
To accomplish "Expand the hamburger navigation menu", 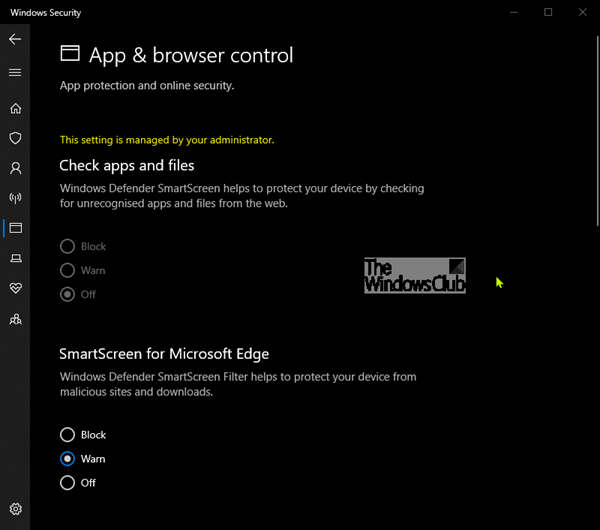I will [x=15, y=72].
